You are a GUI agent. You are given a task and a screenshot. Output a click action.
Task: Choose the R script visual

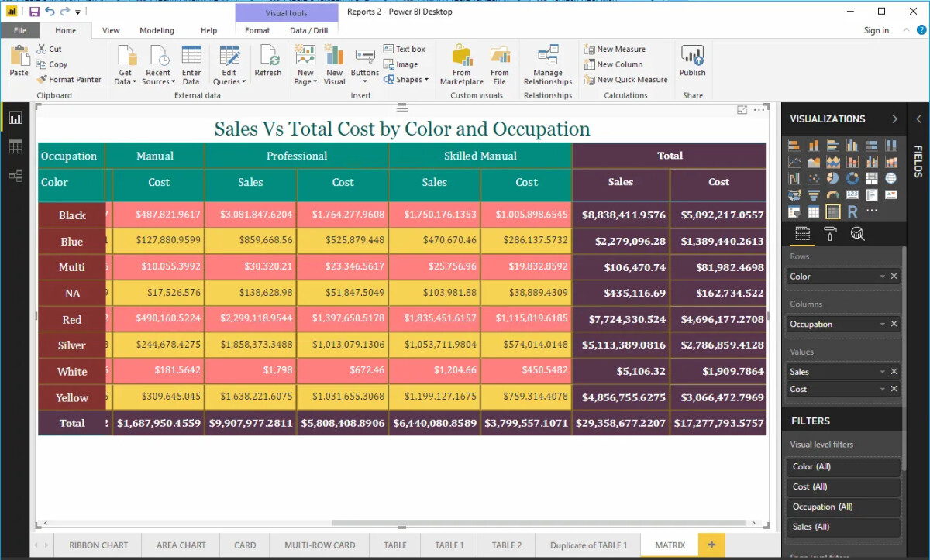(x=852, y=210)
